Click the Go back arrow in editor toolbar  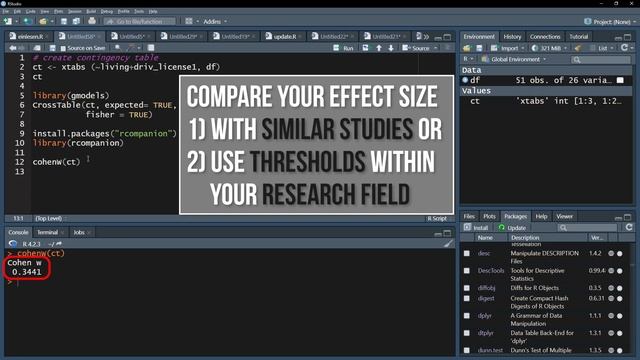(x=13, y=48)
